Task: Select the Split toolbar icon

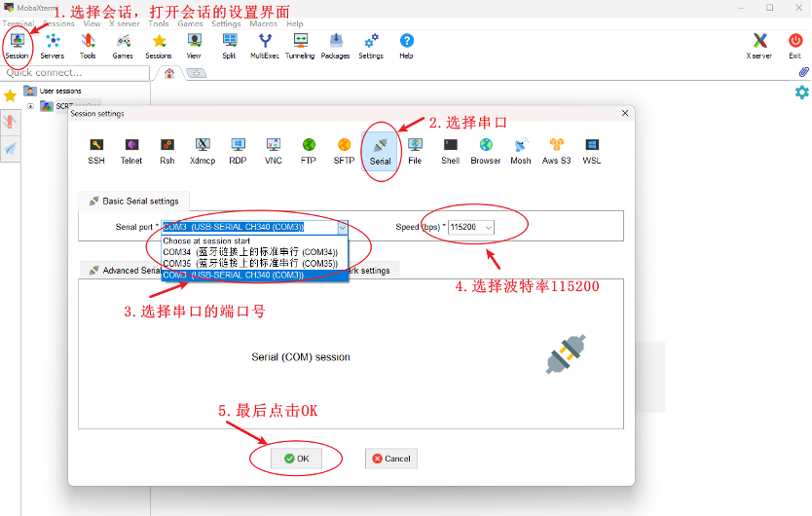Action: [x=229, y=46]
